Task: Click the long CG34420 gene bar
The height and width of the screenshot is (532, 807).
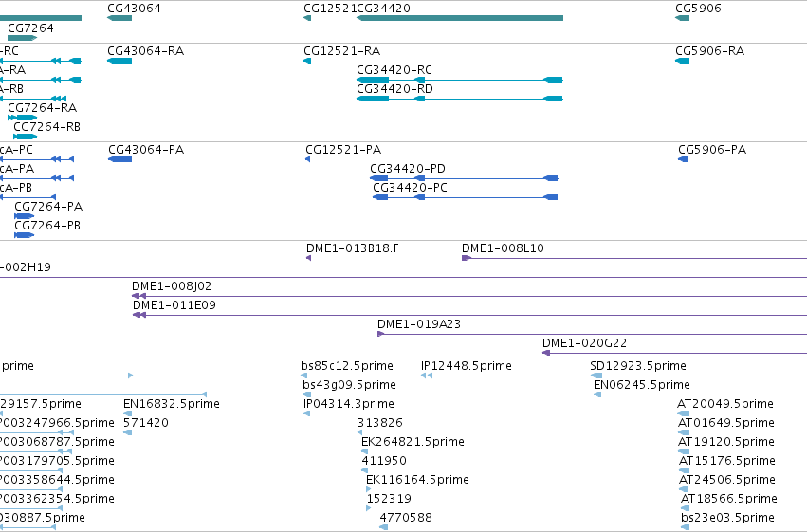Action: click(x=460, y=18)
